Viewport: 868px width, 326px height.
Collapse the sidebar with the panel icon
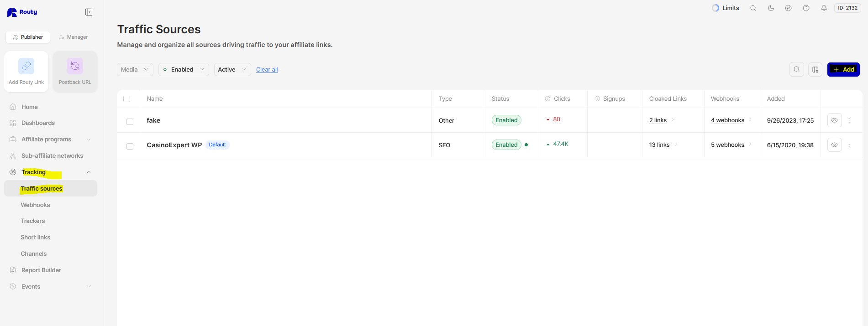pos(89,12)
